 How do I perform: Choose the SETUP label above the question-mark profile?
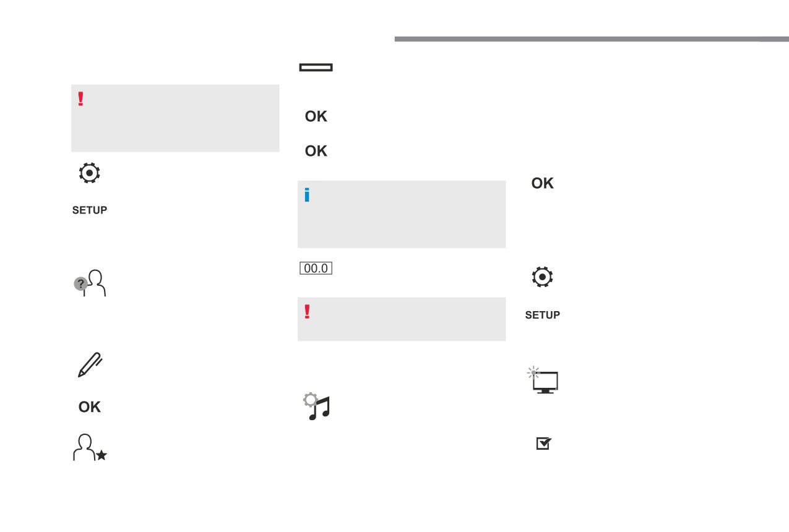[x=90, y=210]
